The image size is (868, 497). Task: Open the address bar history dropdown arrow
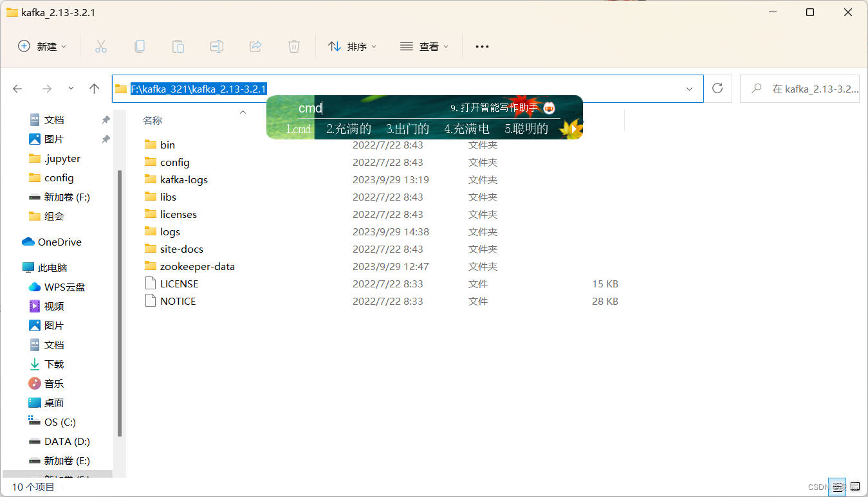[688, 89]
